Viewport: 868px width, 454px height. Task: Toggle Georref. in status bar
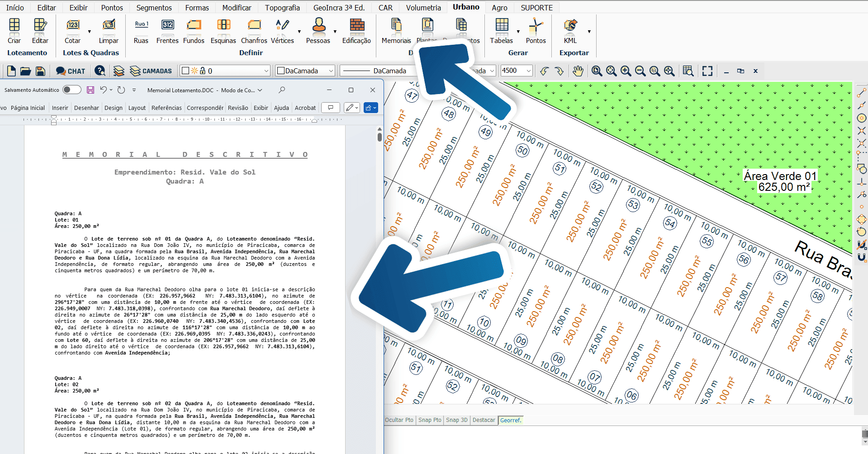511,420
